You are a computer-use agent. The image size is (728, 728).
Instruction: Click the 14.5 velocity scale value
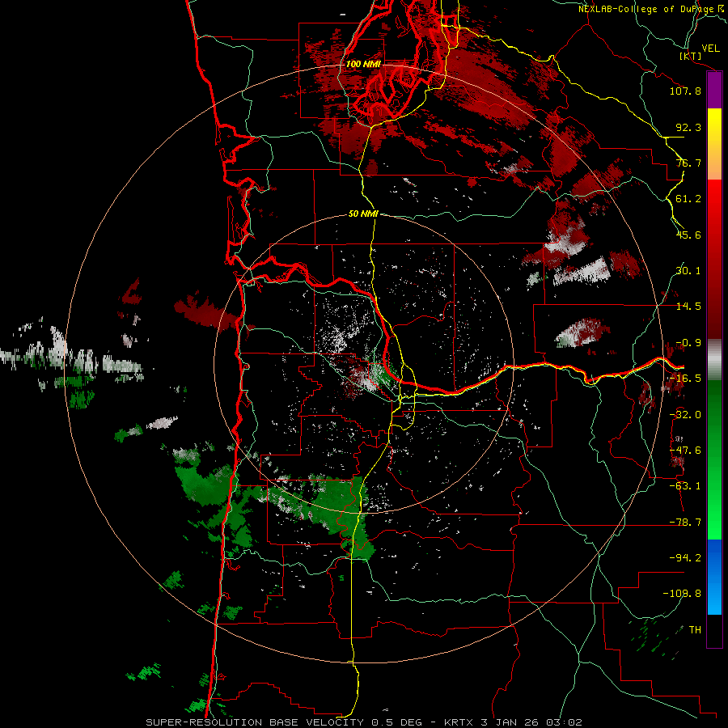[x=688, y=307]
